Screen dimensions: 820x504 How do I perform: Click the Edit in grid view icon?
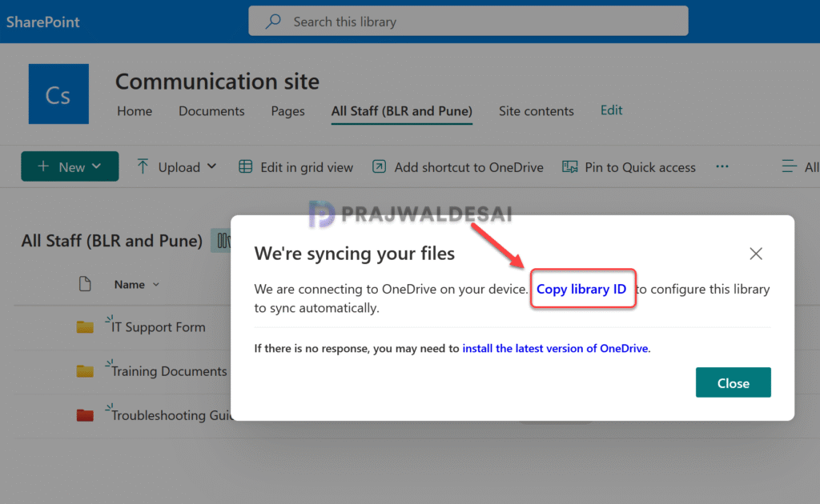pyautogui.click(x=245, y=166)
